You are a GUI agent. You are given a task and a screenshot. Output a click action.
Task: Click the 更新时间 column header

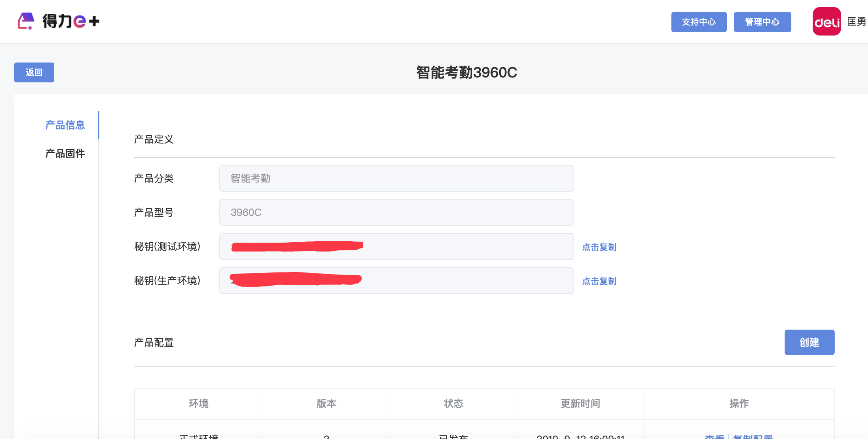[580, 403]
